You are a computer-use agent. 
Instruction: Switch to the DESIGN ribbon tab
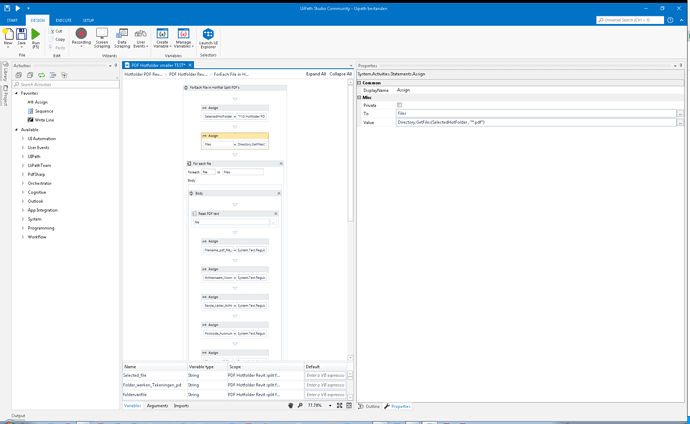[x=37, y=20]
